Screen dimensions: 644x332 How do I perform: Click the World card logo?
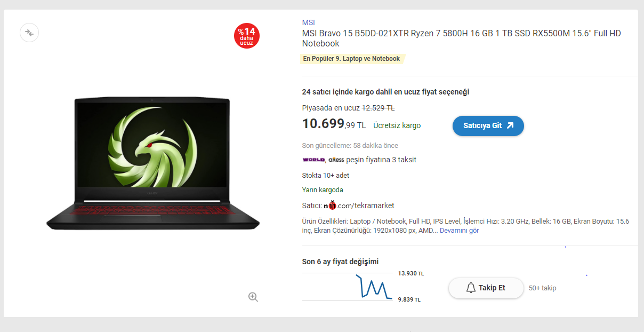coord(313,160)
